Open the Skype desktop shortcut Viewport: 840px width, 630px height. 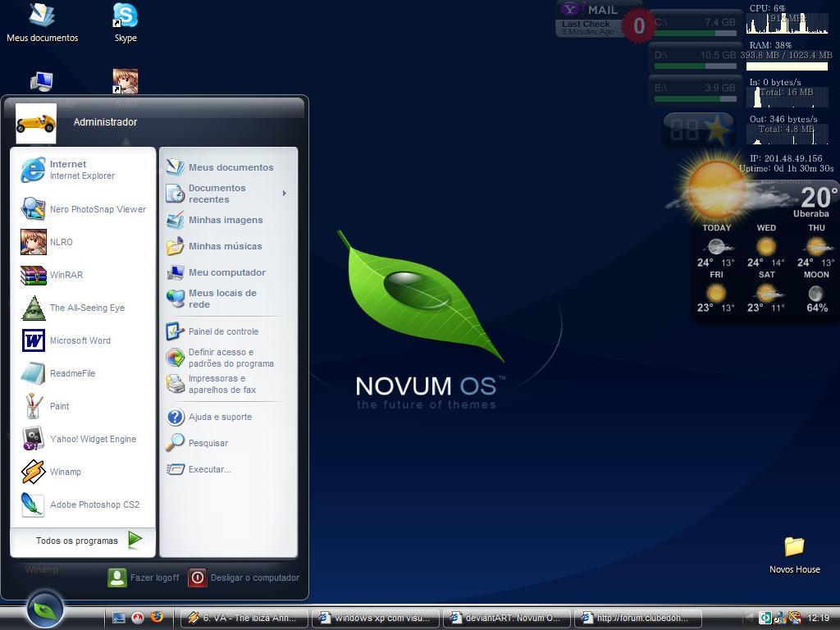[x=126, y=23]
